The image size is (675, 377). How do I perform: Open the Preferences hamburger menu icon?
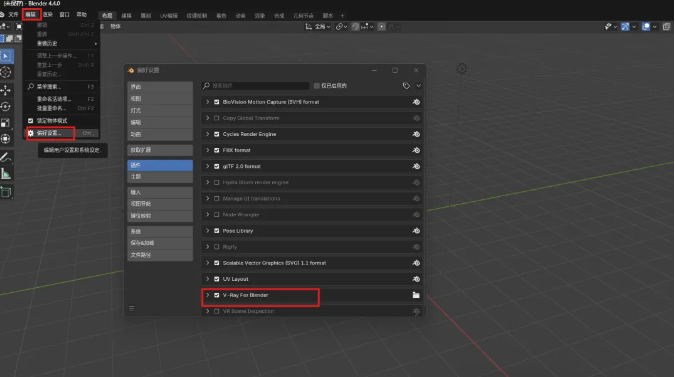132,308
